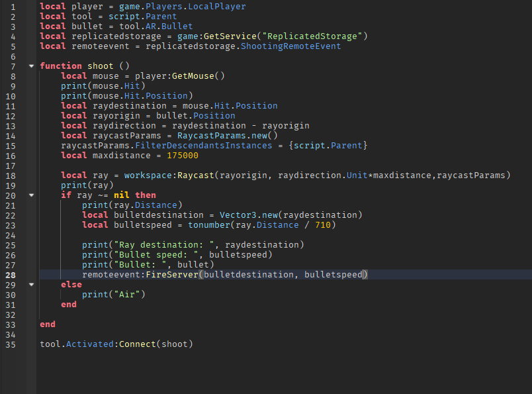Click the shoot function name
Screen dimensions: 532x394
pyautogui.click(x=99, y=66)
